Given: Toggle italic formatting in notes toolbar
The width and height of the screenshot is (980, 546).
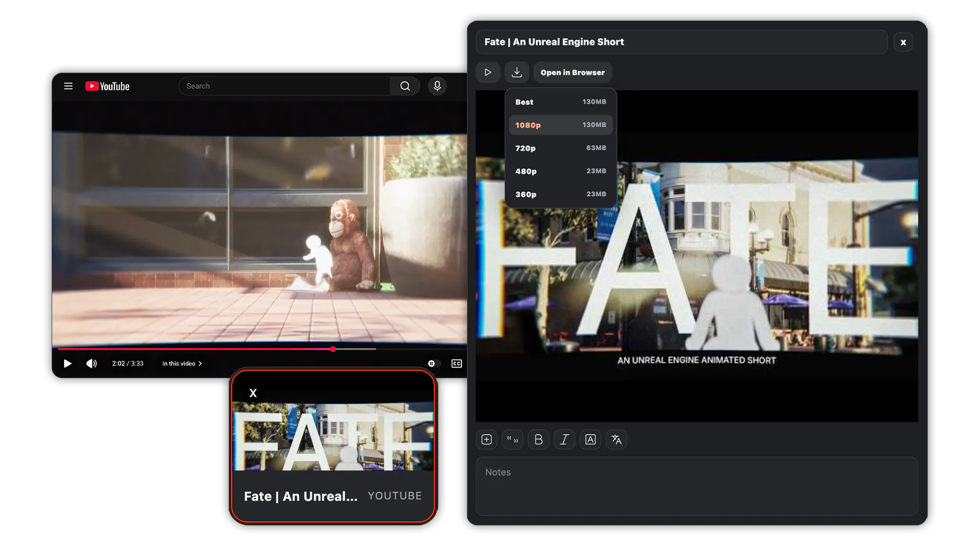Looking at the screenshot, I should (x=565, y=439).
